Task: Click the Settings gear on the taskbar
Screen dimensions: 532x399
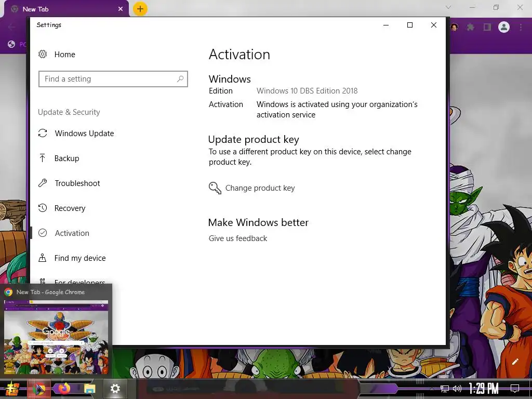Action: click(x=115, y=389)
